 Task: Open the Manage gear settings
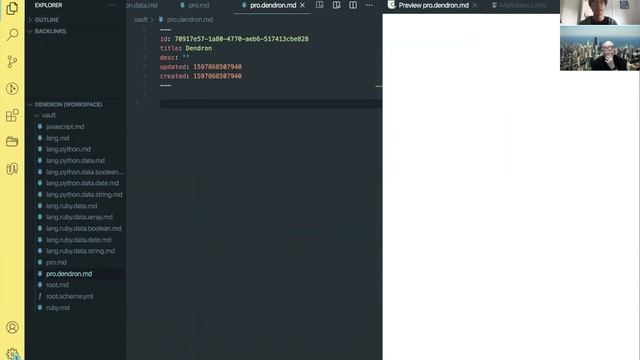[12, 353]
